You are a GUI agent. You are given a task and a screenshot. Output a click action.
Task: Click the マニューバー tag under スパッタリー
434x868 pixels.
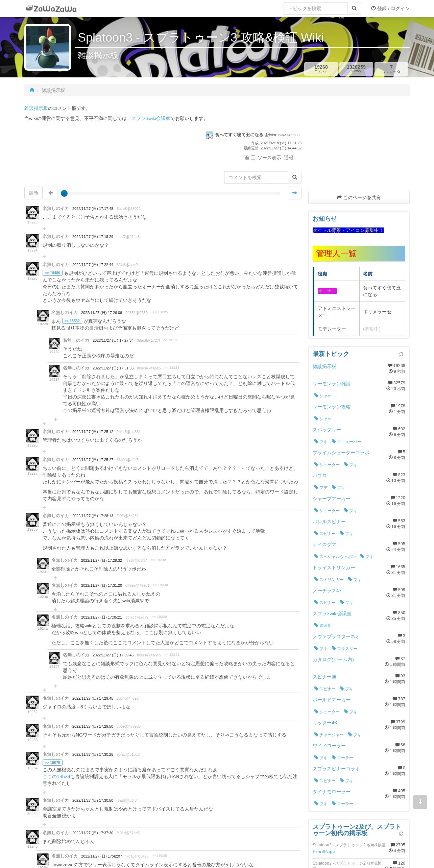[346, 441]
